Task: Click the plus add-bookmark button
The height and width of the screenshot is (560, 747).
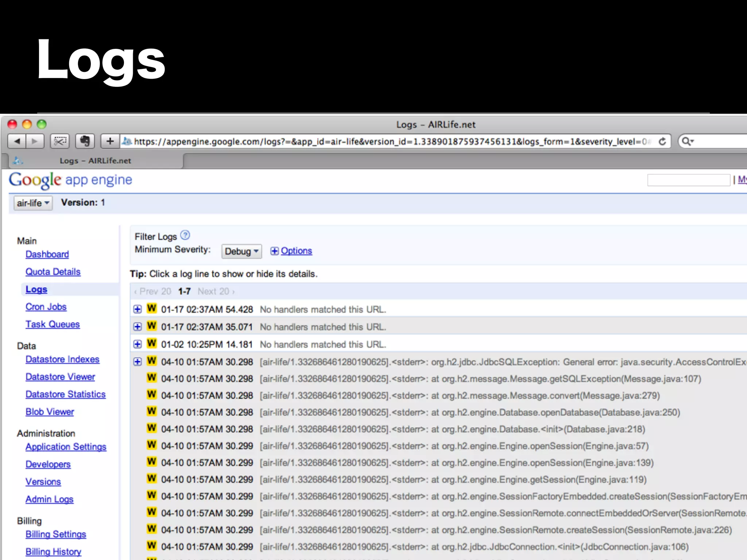Action: [110, 141]
